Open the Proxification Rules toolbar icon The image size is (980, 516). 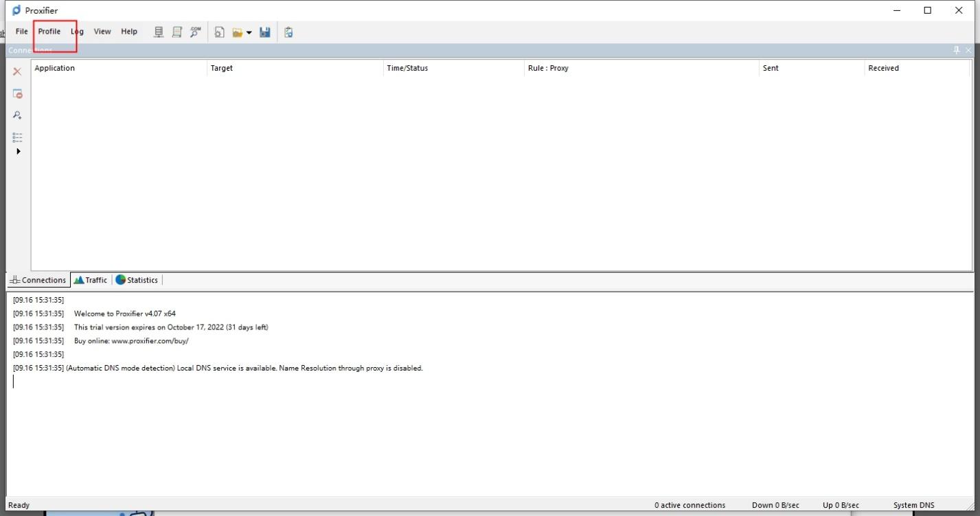click(176, 31)
